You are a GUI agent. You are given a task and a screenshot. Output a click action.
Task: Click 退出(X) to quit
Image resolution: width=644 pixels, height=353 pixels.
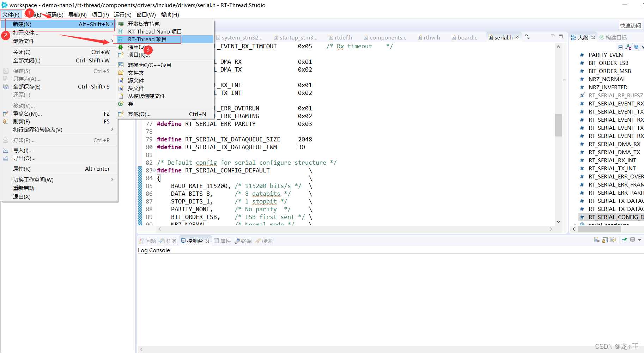tap(59, 196)
